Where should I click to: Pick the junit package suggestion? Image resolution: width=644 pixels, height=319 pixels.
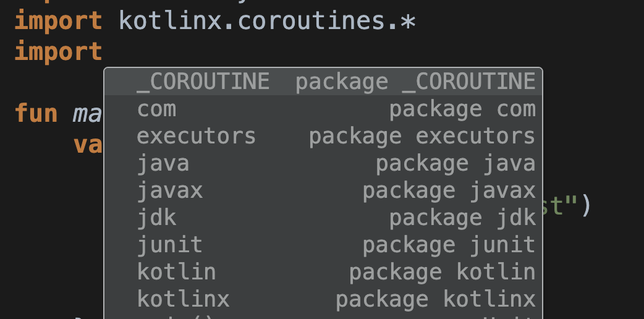tap(323, 245)
